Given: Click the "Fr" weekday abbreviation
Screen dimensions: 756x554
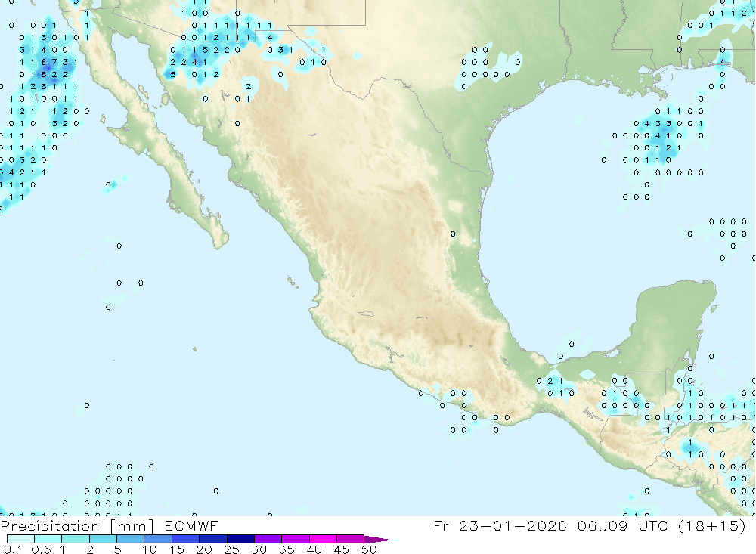Looking at the screenshot, I should coord(441,525).
